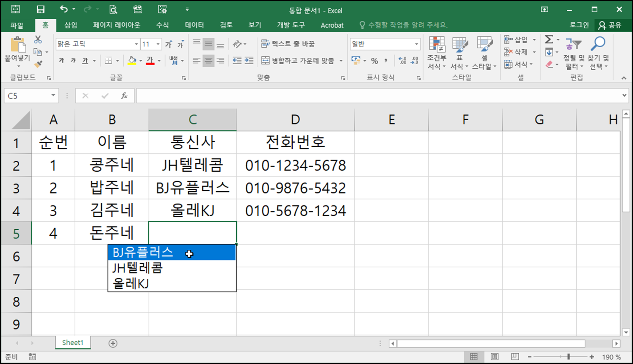Open Cell Styles (셀 스타일)
Image resolution: width=633 pixels, height=364 pixels.
pyautogui.click(x=484, y=53)
